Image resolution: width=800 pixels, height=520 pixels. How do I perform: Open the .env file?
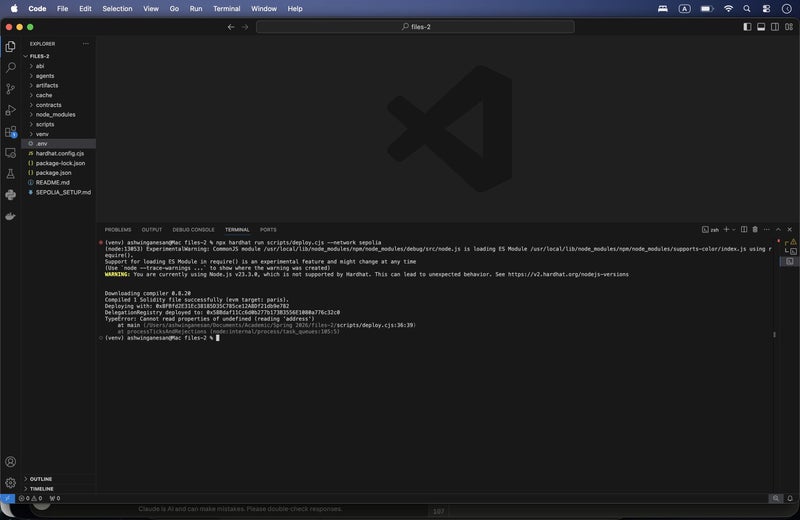click(x=58, y=143)
